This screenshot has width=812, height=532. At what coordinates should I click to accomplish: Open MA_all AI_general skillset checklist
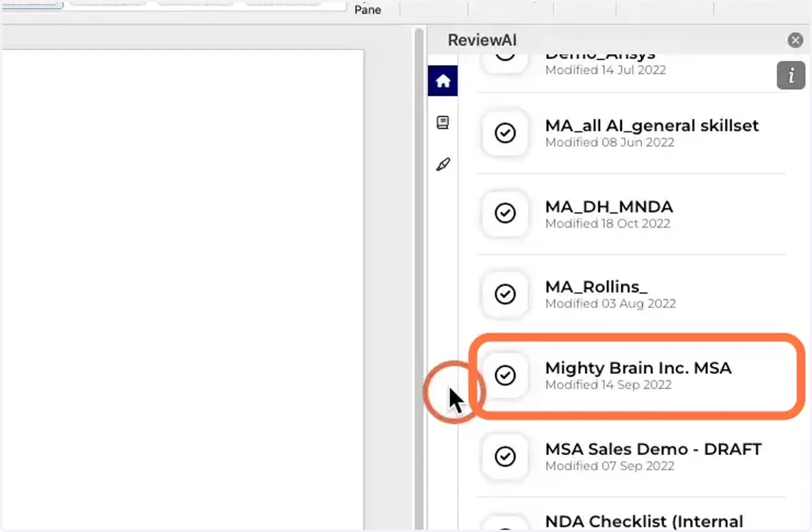652,126
